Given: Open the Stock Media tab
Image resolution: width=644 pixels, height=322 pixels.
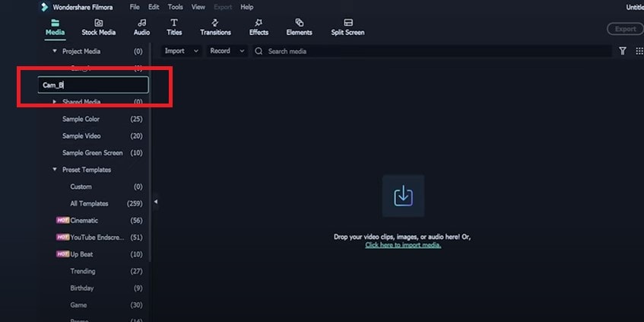Looking at the screenshot, I should click(x=99, y=27).
